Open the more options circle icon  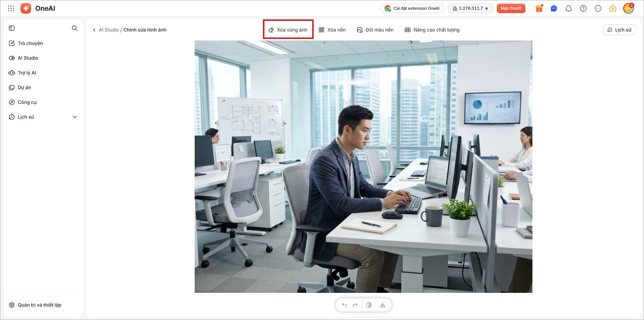point(598,8)
